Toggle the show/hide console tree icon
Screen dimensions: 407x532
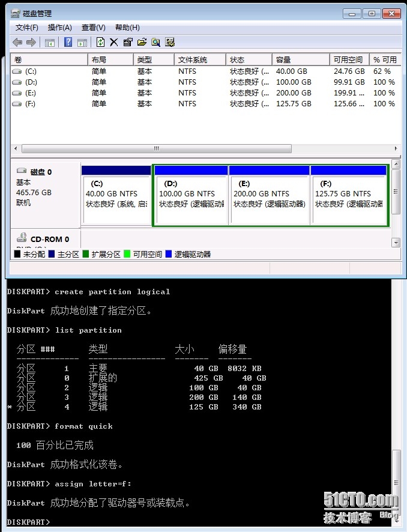pos(49,43)
